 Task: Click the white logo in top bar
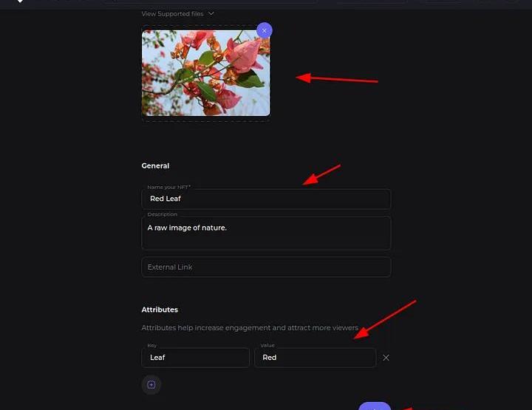[21, 1]
